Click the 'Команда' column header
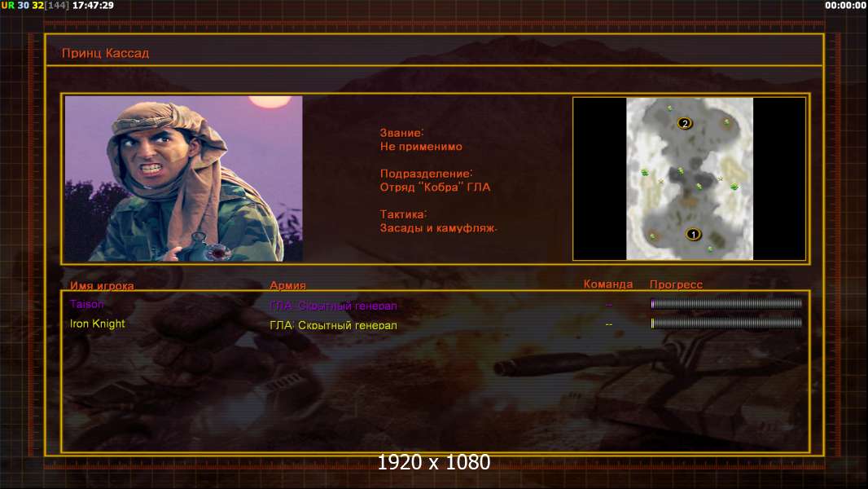 [x=607, y=284]
